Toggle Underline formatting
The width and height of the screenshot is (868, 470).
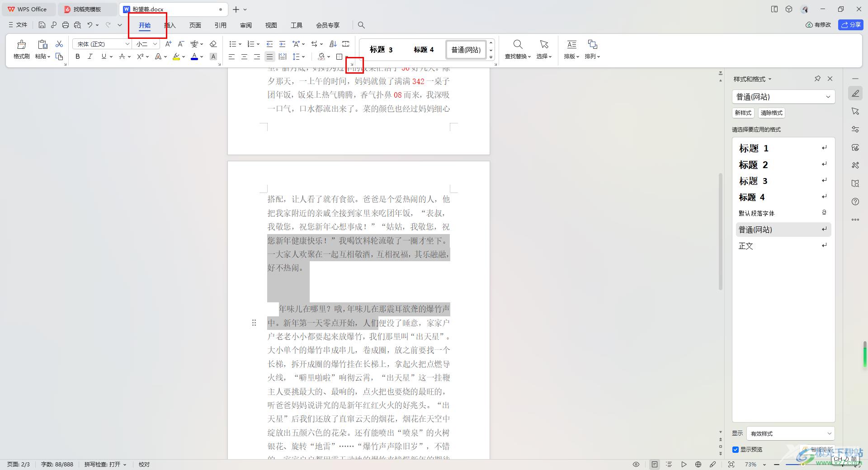click(x=104, y=56)
